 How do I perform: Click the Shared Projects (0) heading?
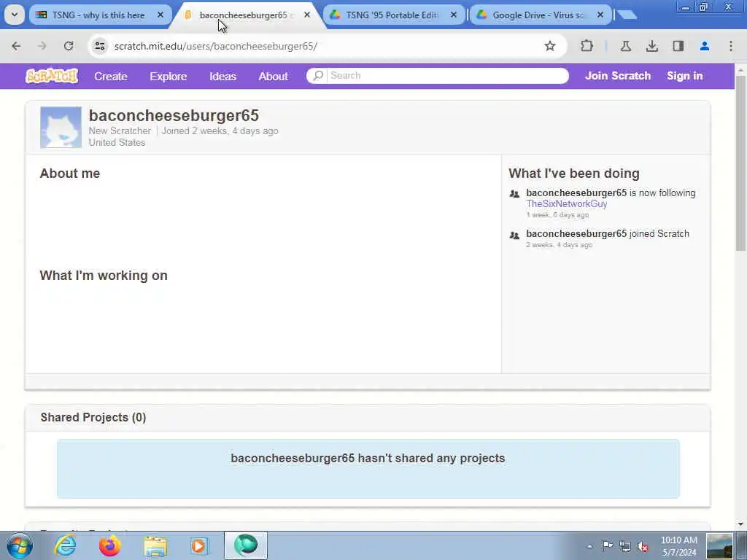93,417
